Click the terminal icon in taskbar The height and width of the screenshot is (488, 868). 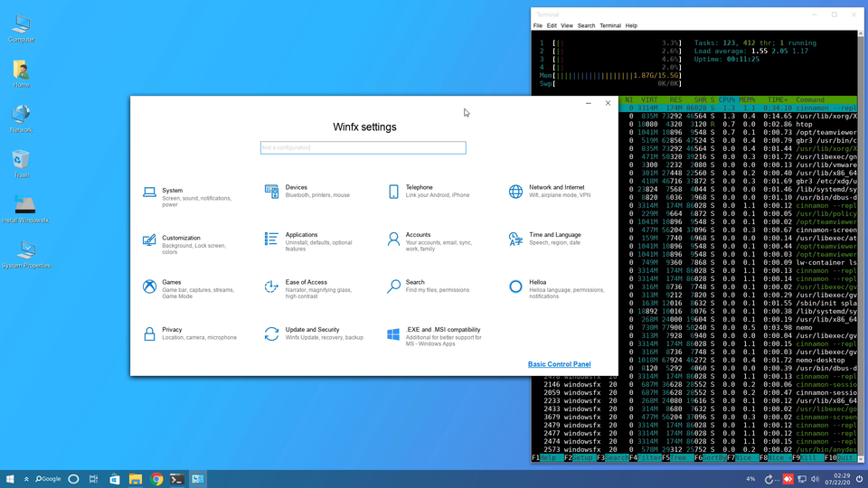point(177,479)
